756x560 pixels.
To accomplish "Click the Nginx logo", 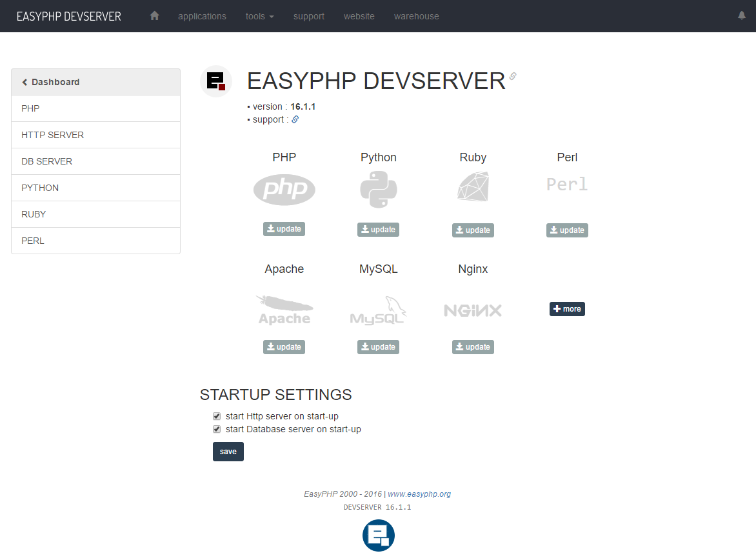I will tap(473, 310).
